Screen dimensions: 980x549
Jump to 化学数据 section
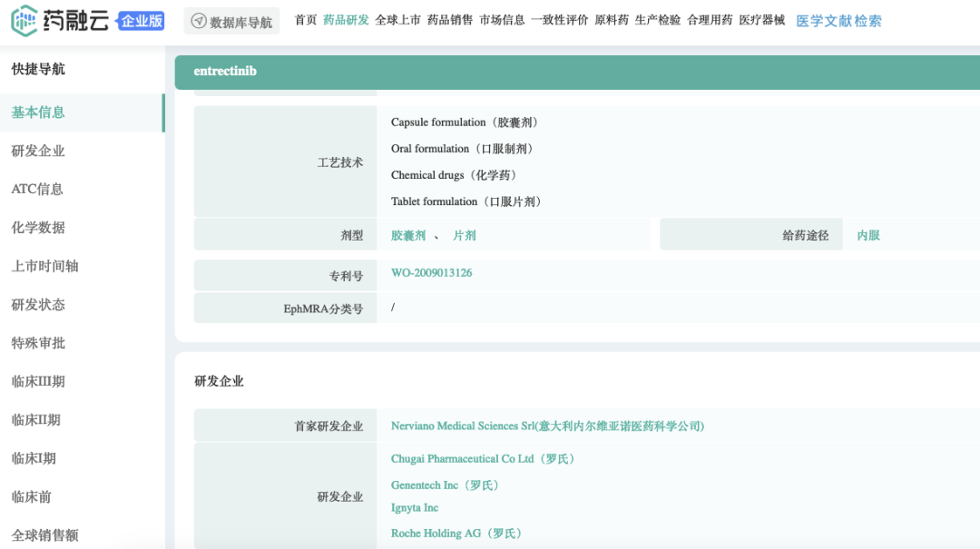coord(38,228)
